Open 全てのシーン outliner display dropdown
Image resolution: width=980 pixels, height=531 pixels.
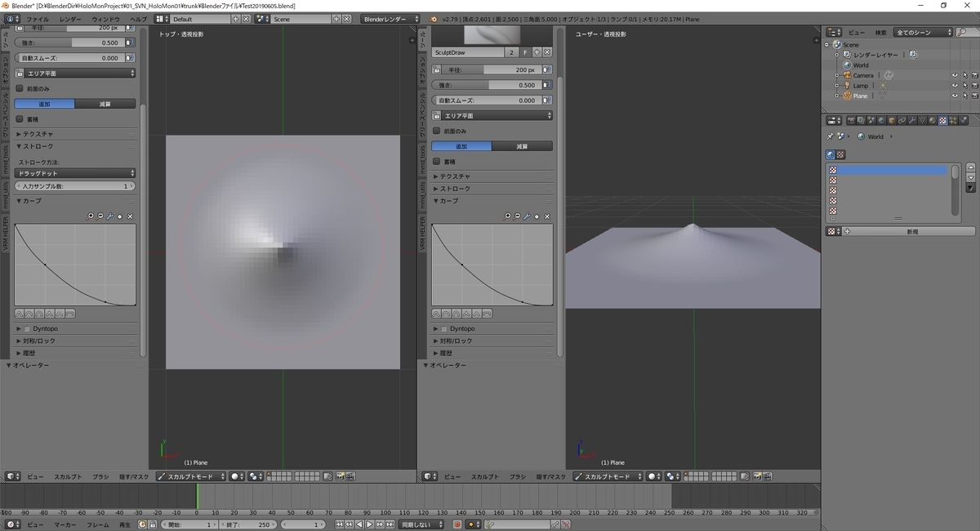(924, 33)
